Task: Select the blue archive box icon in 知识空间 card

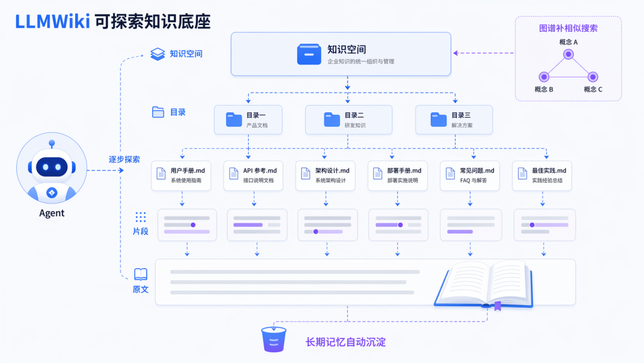Action: point(309,54)
